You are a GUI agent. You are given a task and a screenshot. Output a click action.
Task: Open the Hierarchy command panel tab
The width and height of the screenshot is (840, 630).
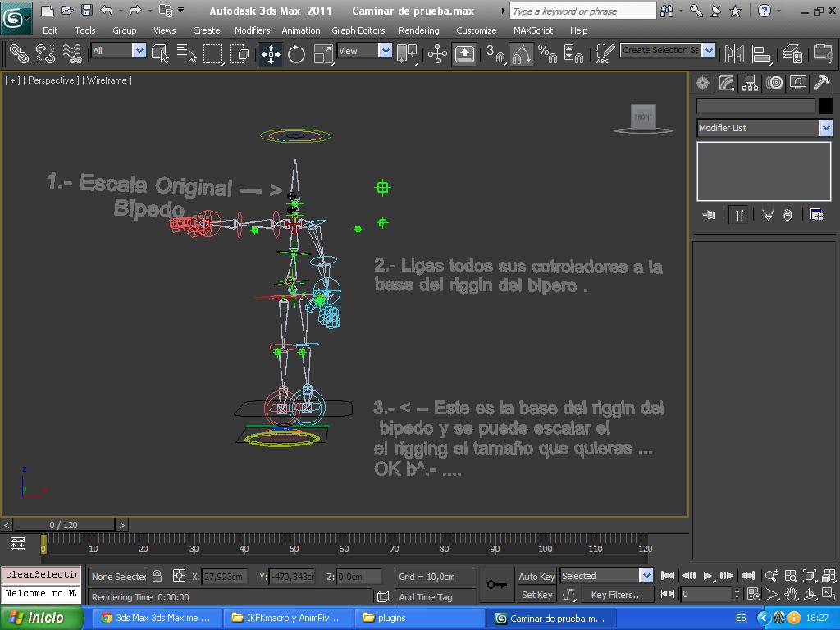[x=750, y=83]
